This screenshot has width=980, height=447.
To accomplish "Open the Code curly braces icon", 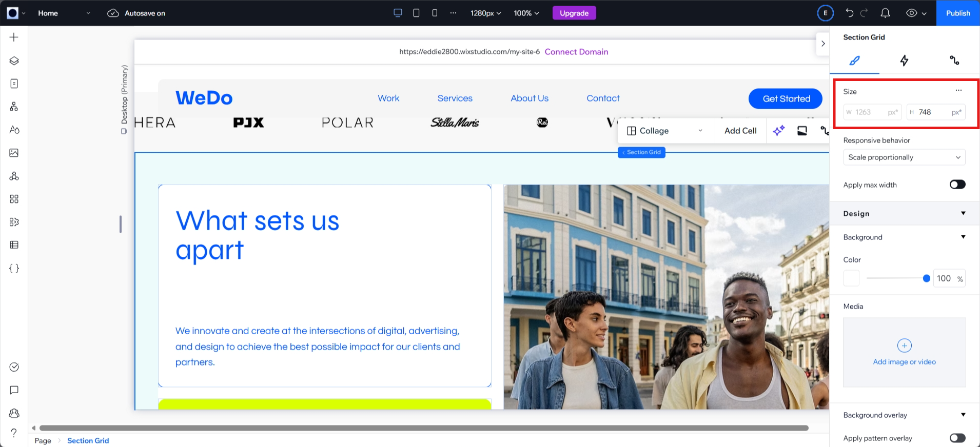I will pyautogui.click(x=14, y=268).
